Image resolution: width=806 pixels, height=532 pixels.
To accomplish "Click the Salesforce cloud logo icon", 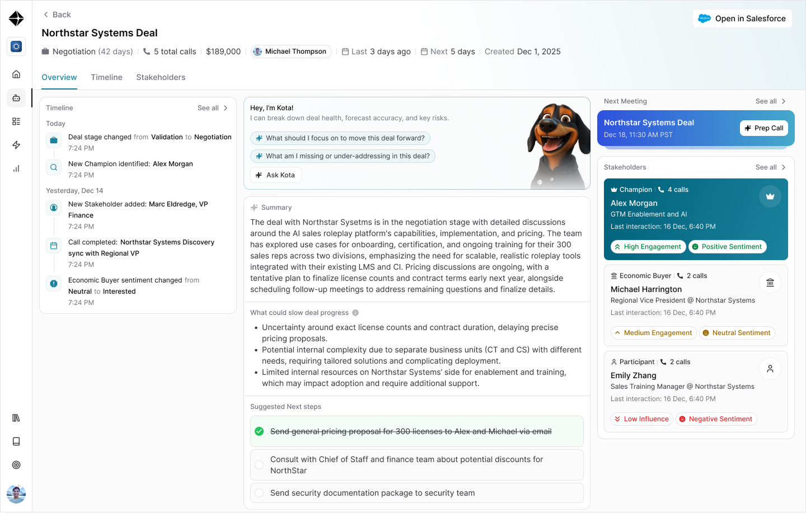I will 705,18.
